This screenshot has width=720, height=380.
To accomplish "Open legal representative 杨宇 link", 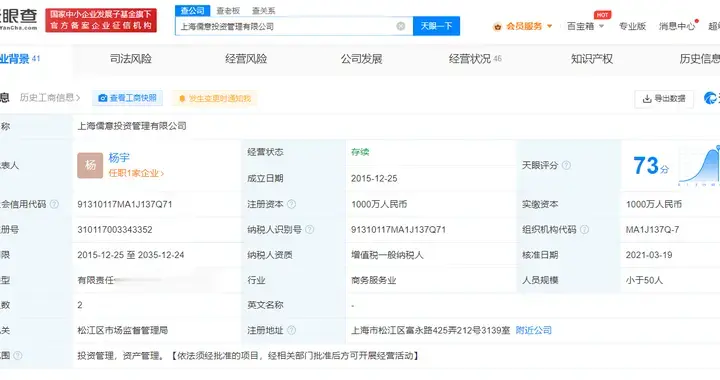I will [119, 158].
